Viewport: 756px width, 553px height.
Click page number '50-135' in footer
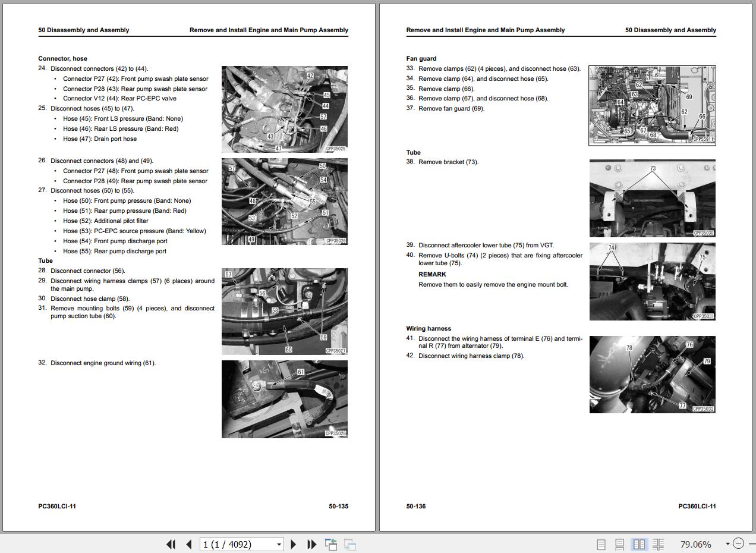click(x=339, y=506)
